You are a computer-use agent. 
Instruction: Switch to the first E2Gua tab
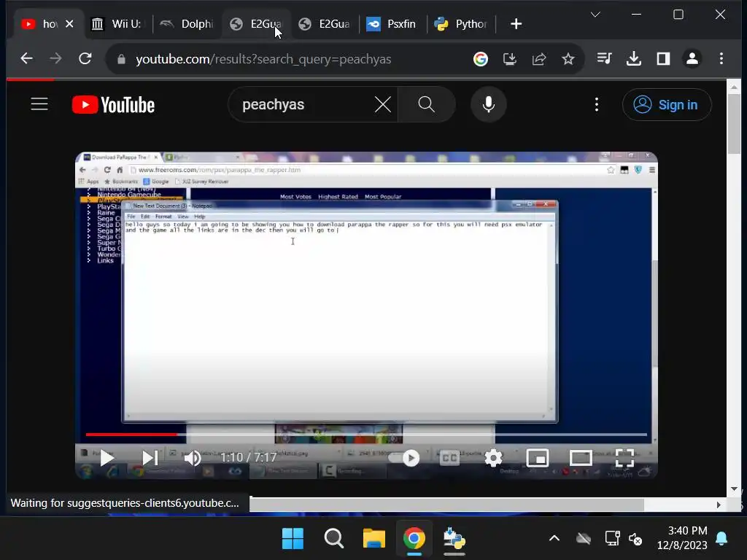pos(256,24)
